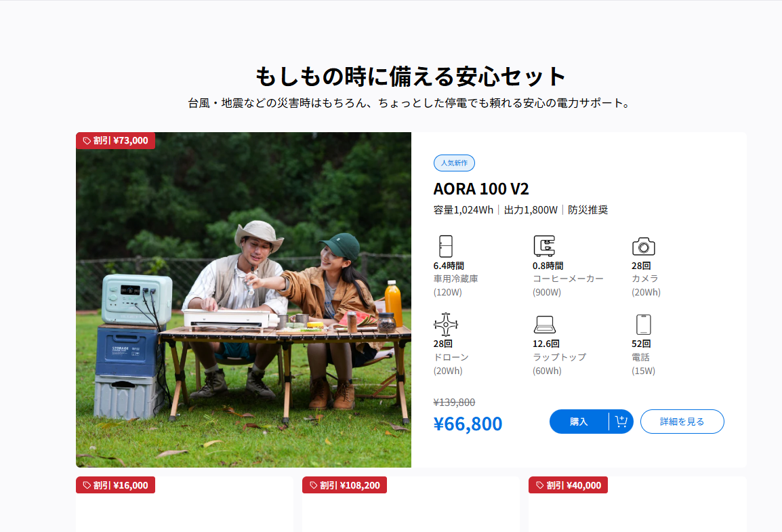The height and width of the screenshot is (532, 782).
Task: Click the crossed-out ¥139,800 original price
Action: click(x=454, y=403)
